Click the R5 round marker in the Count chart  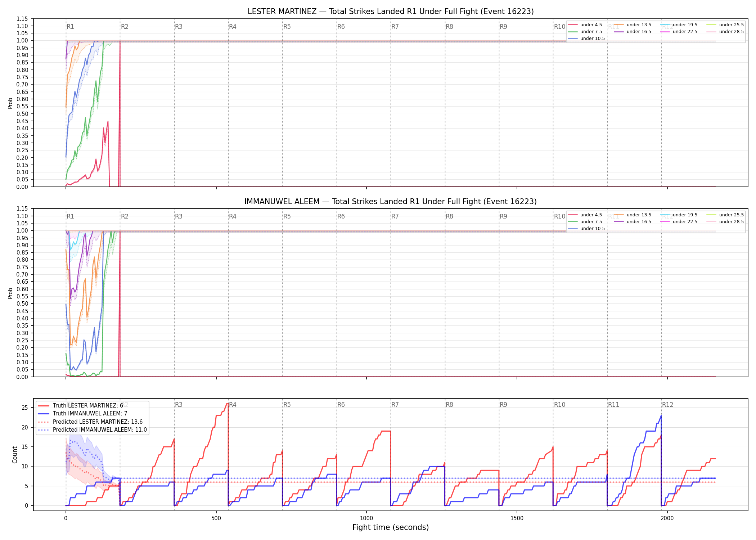click(287, 405)
